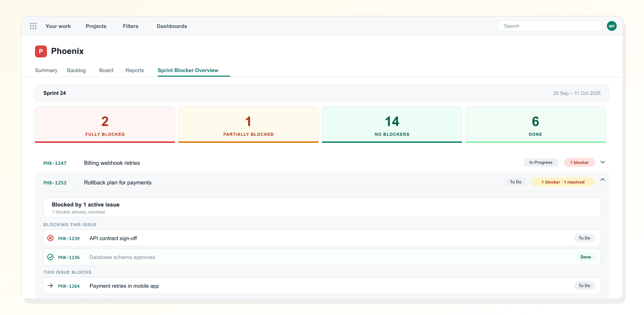
Task: Switch to the Backlog tab
Action: (x=76, y=70)
